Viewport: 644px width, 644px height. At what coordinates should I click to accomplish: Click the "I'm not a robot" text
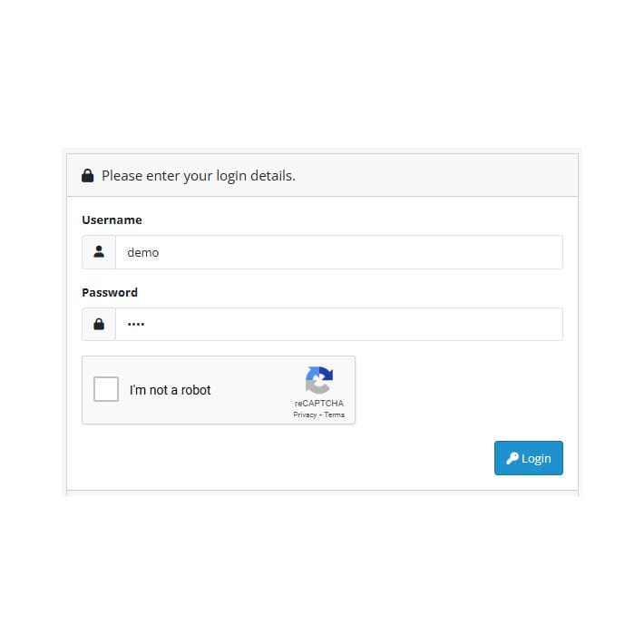tap(170, 390)
